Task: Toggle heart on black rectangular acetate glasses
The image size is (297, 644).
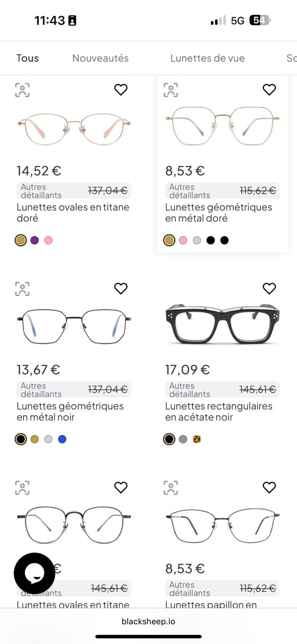Action: tap(269, 288)
